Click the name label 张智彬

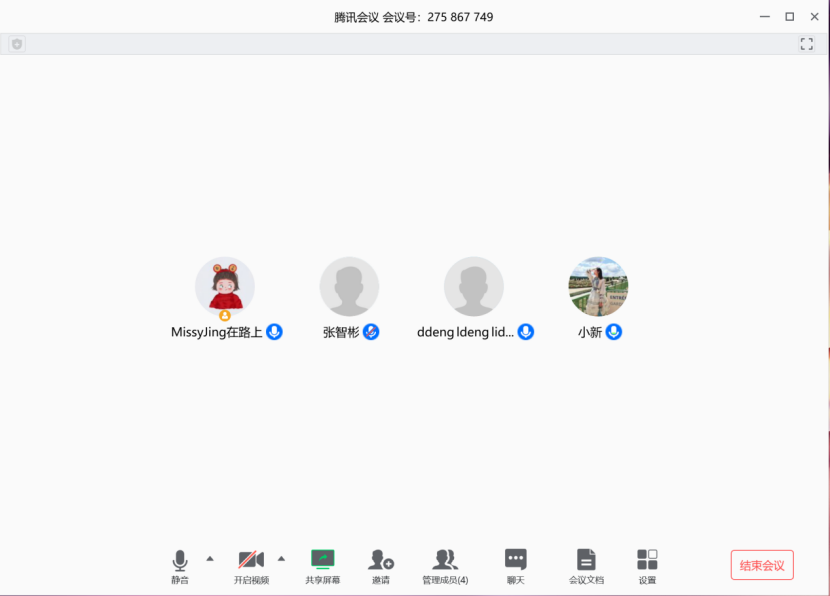point(341,332)
